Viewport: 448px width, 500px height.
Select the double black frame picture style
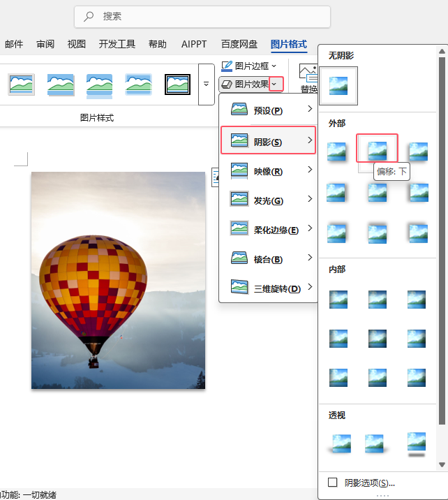click(x=177, y=84)
